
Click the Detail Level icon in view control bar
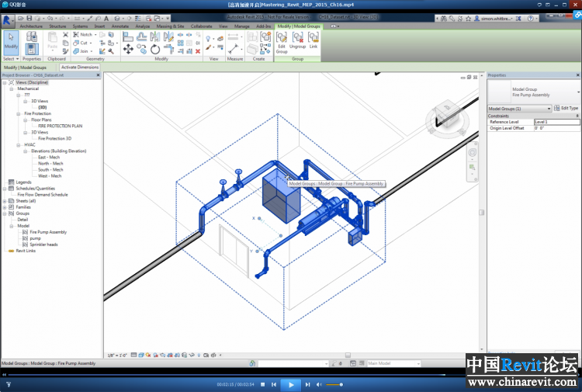(133, 356)
